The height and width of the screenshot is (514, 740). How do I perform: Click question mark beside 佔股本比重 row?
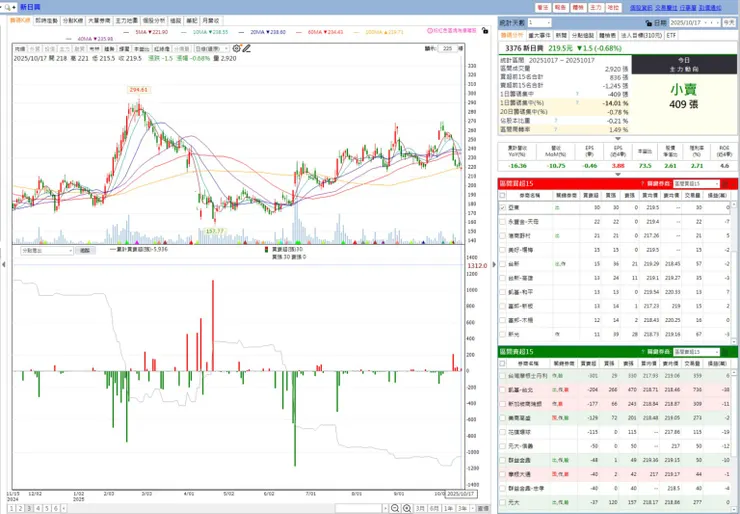point(555,120)
